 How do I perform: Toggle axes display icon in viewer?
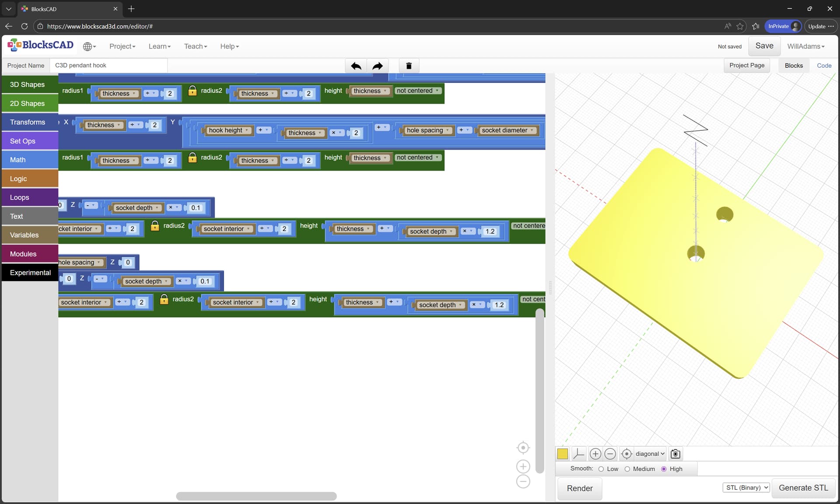[578, 454]
